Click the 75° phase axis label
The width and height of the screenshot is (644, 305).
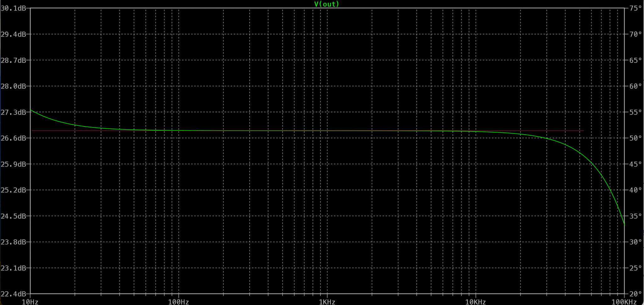click(636, 8)
